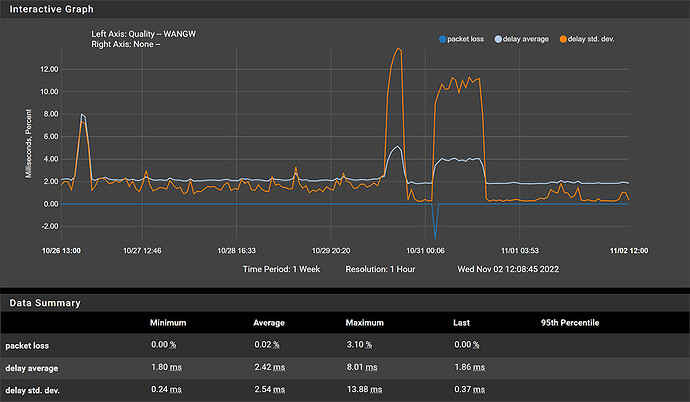The image size is (690, 402).
Task: Click packet loss average value 0.02 %
Action: [267, 345]
